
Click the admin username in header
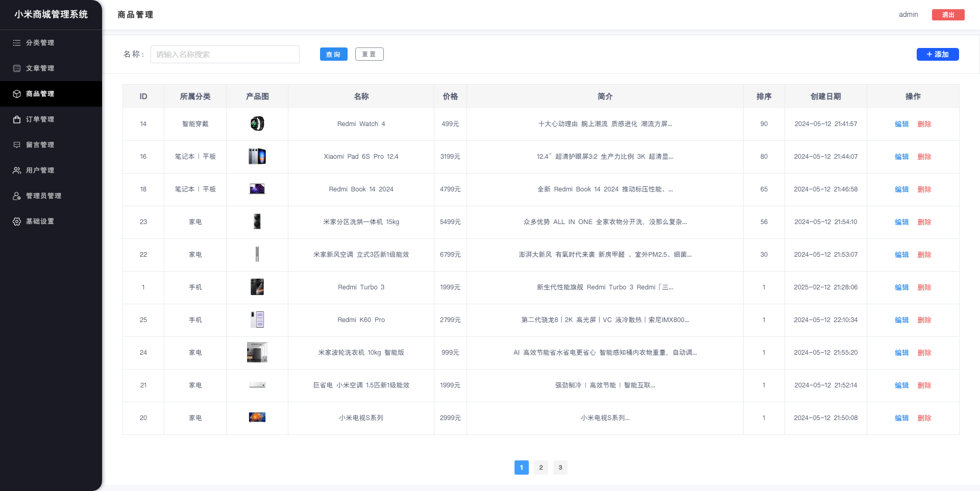pos(909,15)
